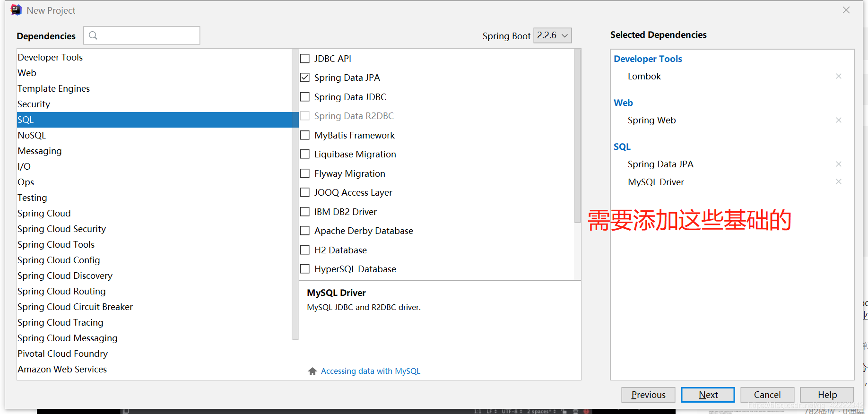
Task: Remove Spring Data JPA from selected dependencies
Action: coord(838,164)
